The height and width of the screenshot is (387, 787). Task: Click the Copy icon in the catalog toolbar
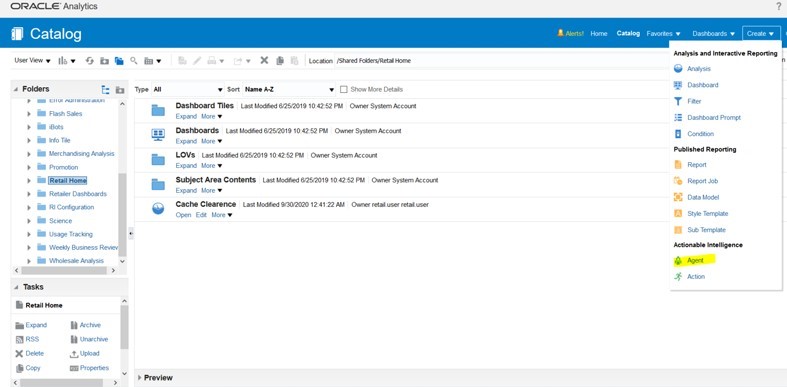[x=280, y=60]
